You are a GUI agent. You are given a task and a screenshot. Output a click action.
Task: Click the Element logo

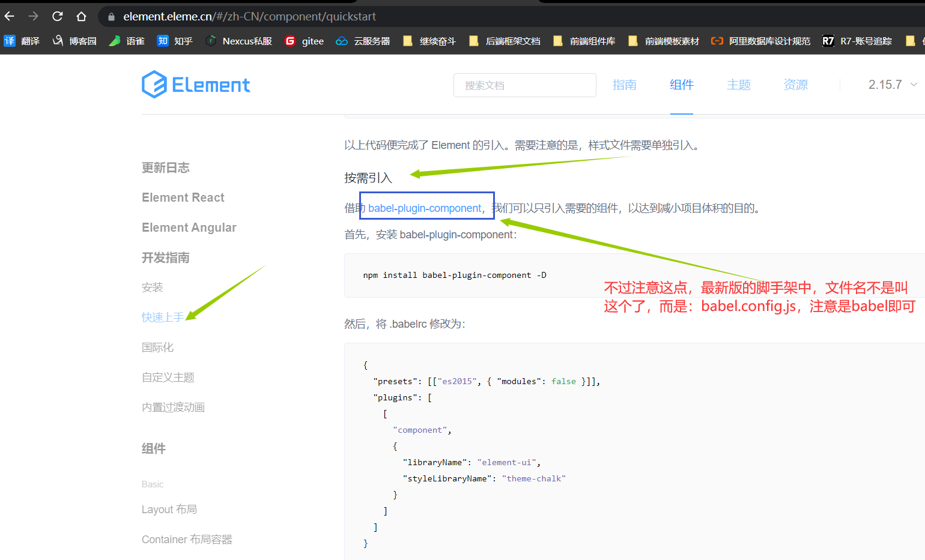click(x=196, y=85)
